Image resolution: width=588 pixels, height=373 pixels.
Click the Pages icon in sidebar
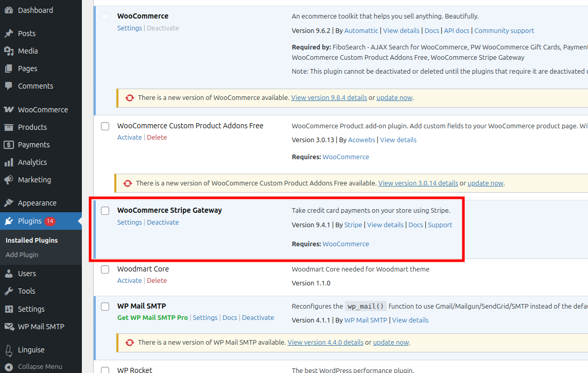point(9,69)
